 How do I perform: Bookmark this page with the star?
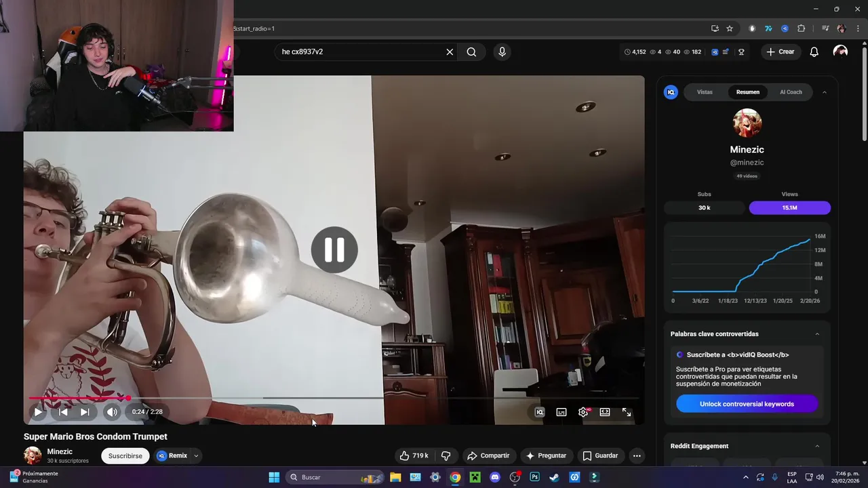[730, 28]
